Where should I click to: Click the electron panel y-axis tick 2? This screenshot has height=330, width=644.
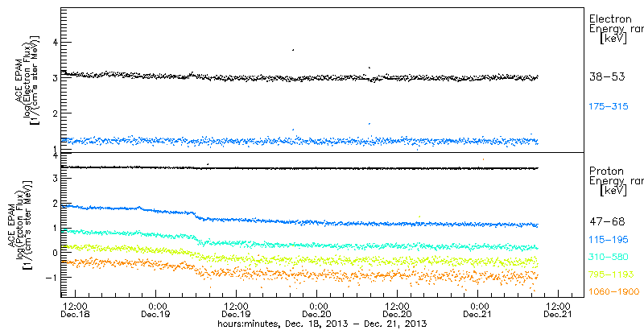(x=56, y=113)
